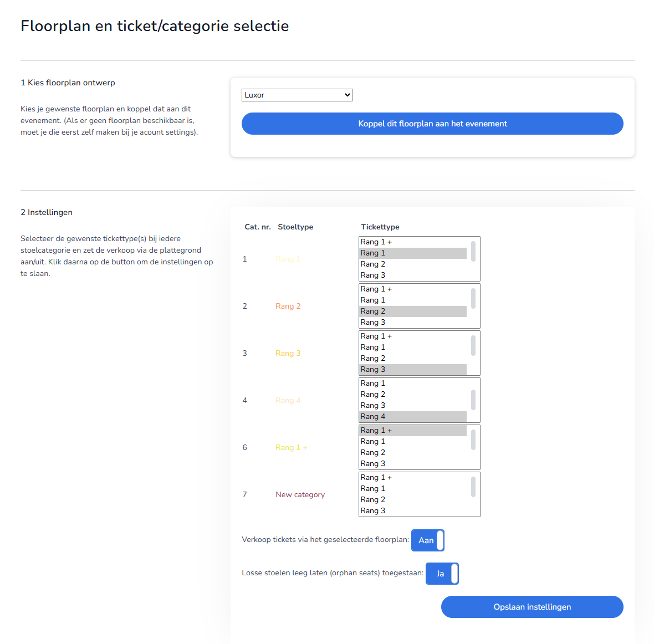Select 'Rang 2' in category 3 ticket list

(x=413, y=359)
